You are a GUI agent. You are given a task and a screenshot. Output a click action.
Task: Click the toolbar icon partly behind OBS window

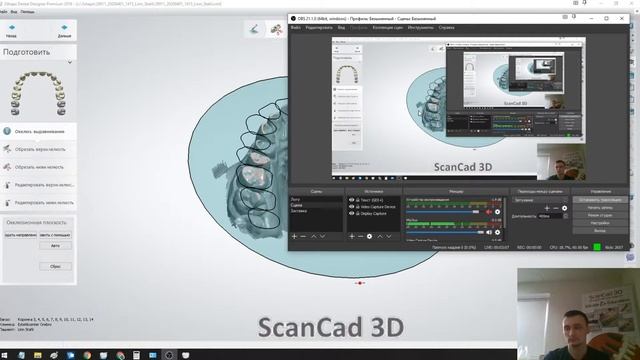277,29
